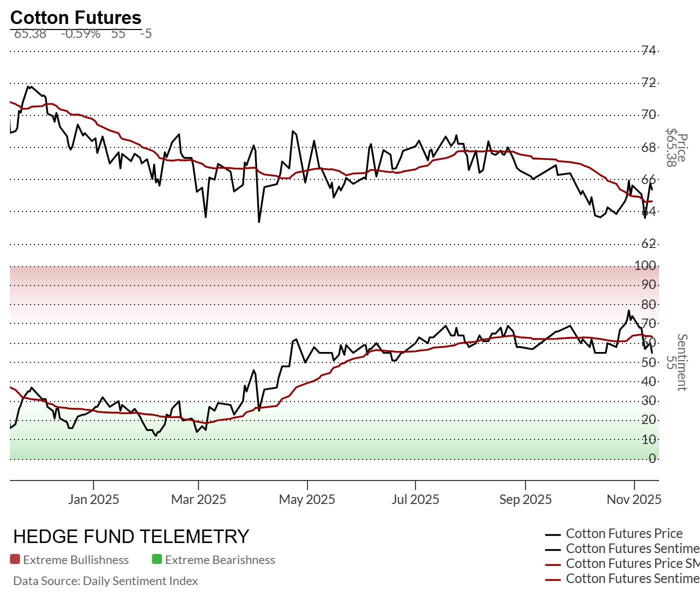This screenshot has height=600, width=700.
Task: Click the 65.38 price value in header
Action: coord(30,34)
